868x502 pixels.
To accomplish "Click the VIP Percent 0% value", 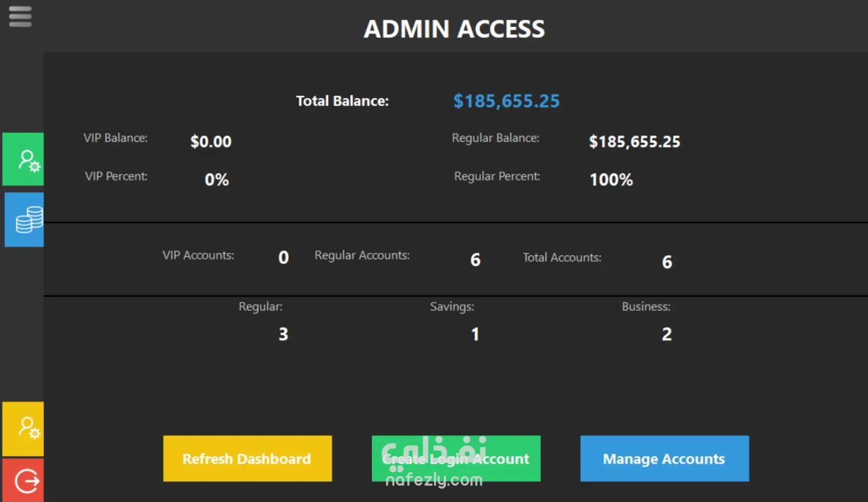I will point(216,180).
